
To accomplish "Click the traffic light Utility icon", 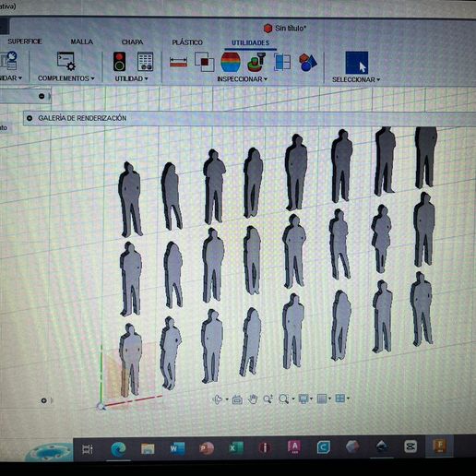I will [119, 61].
